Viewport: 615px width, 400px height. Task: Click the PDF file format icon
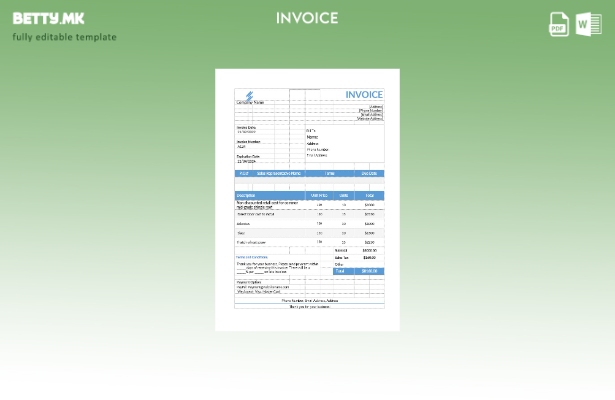click(x=559, y=24)
